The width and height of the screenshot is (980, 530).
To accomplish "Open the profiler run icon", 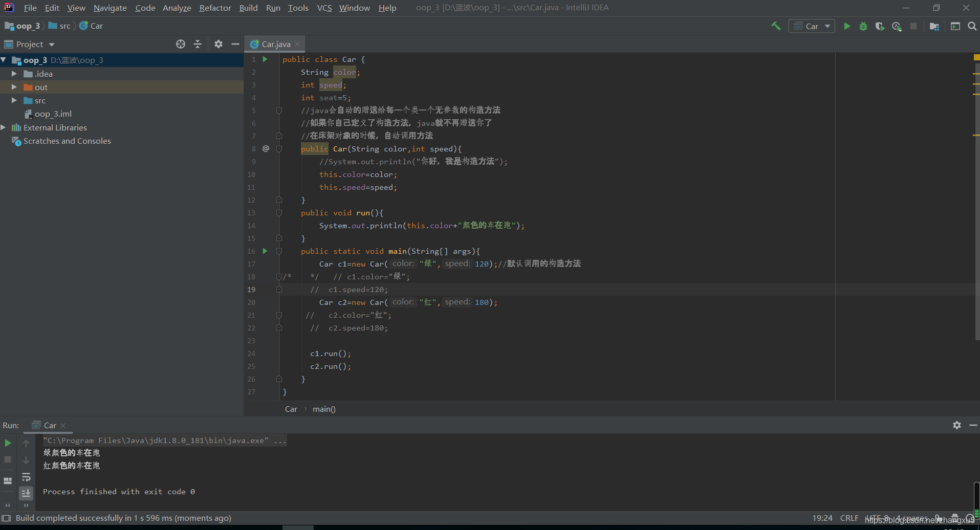I will point(897,26).
